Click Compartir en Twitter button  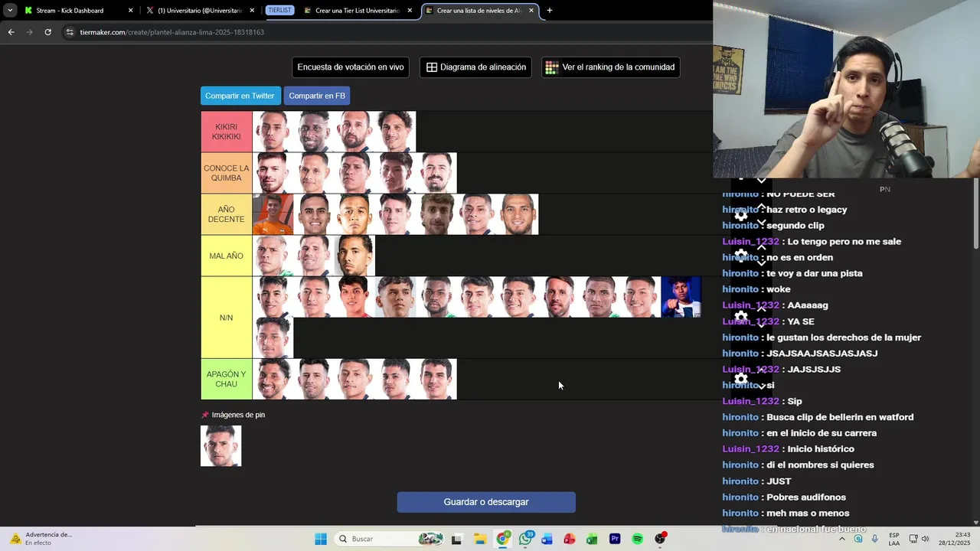pyautogui.click(x=240, y=96)
